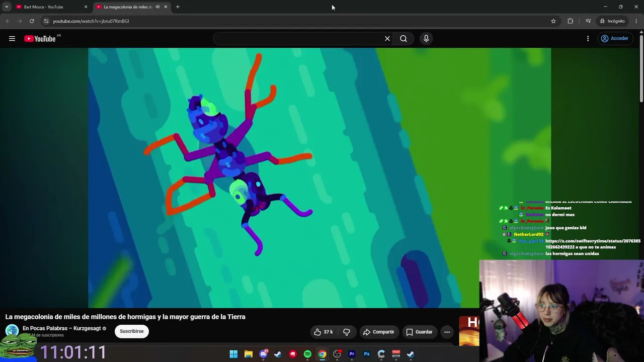644x362 pixels.
Task: Click username NetherLord92 in chat
Action: [x=528, y=234]
